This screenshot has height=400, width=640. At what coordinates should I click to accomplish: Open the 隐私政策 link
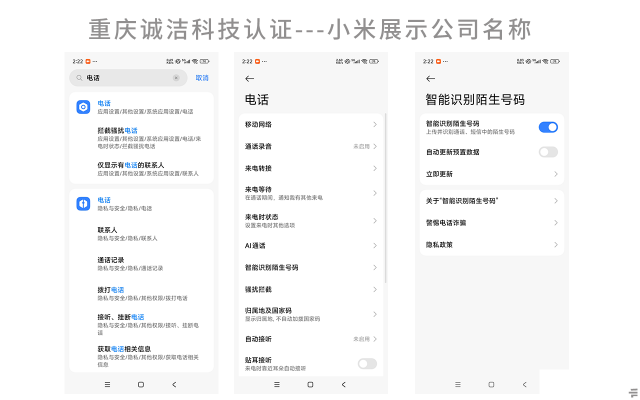pyautogui.click(x=490, y=244)
